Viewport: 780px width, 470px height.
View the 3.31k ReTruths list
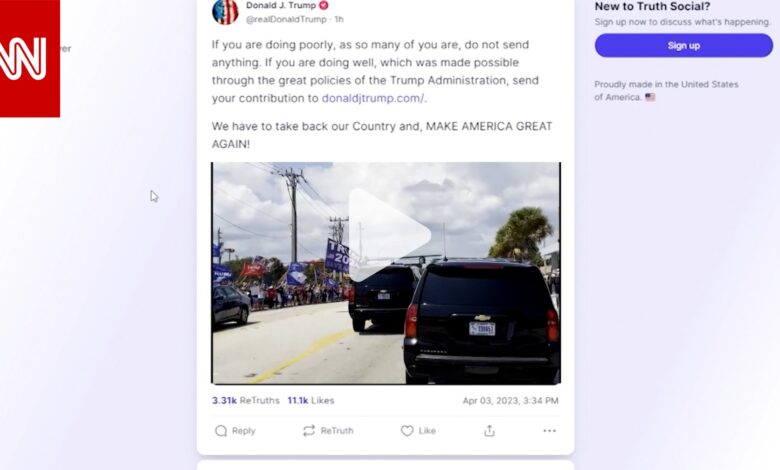point(246,400)
